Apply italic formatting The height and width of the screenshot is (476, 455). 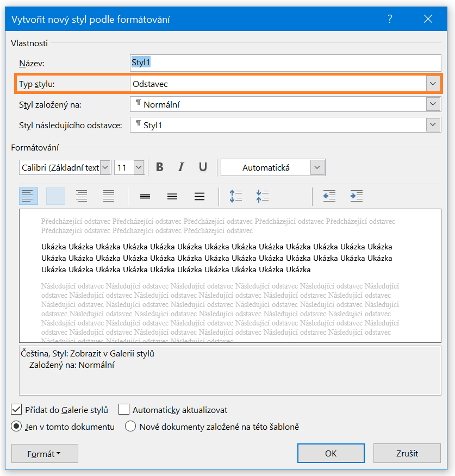click(180, 167)
